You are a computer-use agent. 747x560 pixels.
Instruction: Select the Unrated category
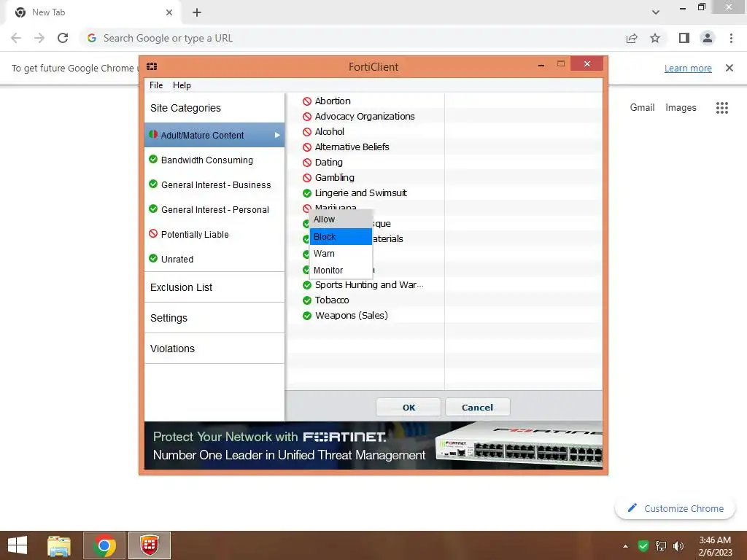pos(214,259)
